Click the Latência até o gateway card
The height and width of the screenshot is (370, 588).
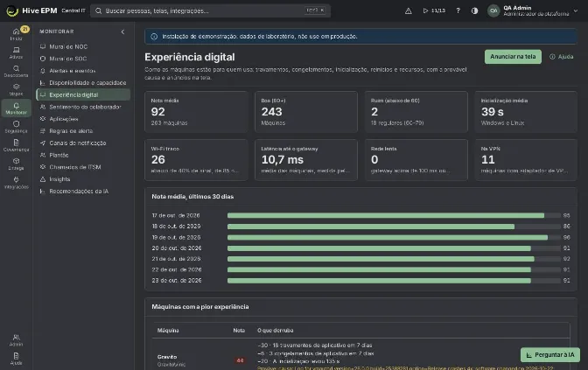point(306,160)
